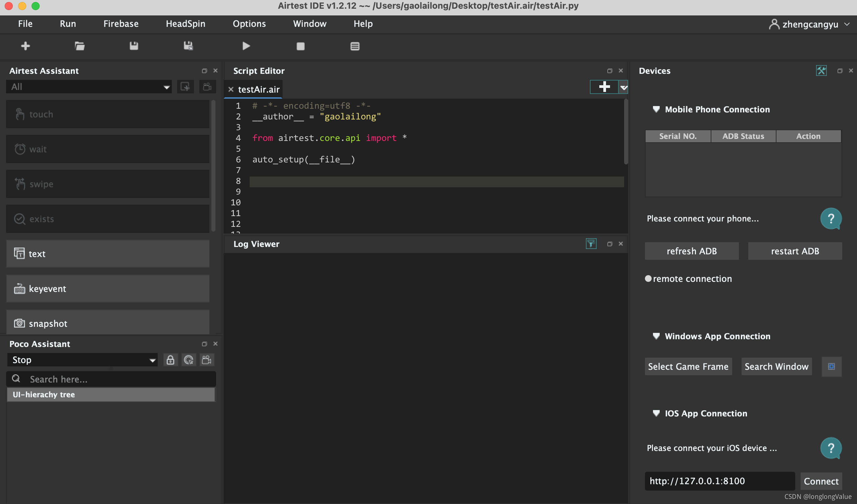Open the report with the list icon
Screen dimensions: 857x504
355,46
